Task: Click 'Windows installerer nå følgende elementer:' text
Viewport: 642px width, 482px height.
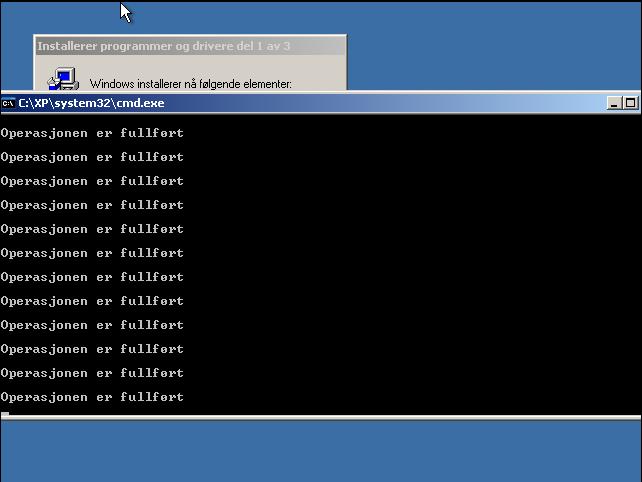Action: (191, 84)
